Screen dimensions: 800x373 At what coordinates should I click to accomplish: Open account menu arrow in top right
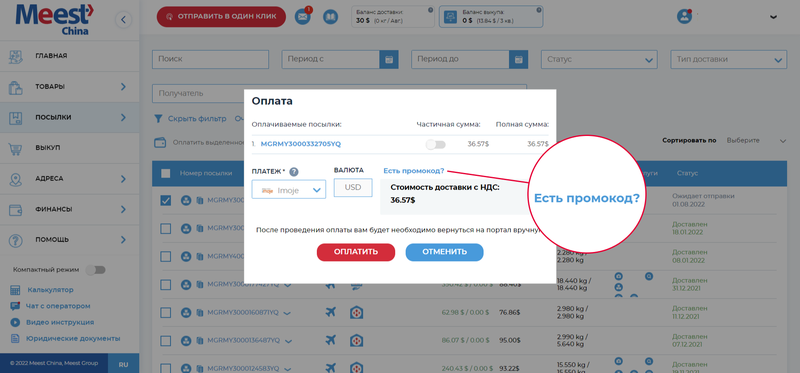(773, 17)
